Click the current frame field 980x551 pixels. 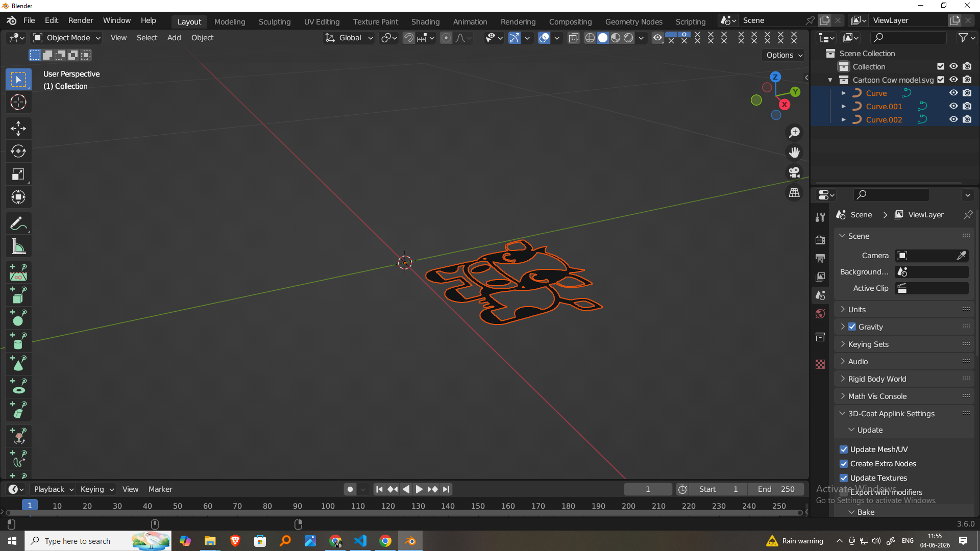click(x=648, y=489)
